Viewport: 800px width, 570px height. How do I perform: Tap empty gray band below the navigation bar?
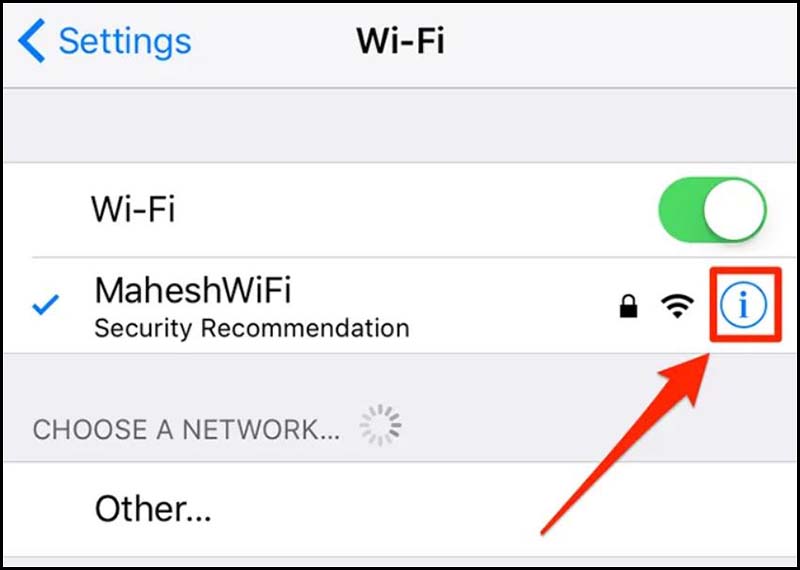400,126
